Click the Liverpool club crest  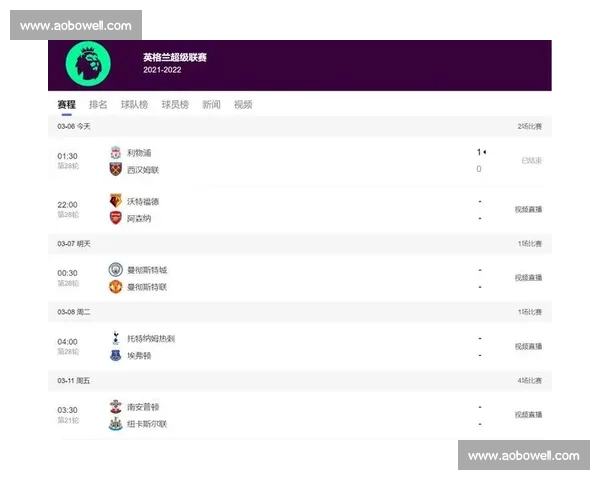click(x=116, y=152)
